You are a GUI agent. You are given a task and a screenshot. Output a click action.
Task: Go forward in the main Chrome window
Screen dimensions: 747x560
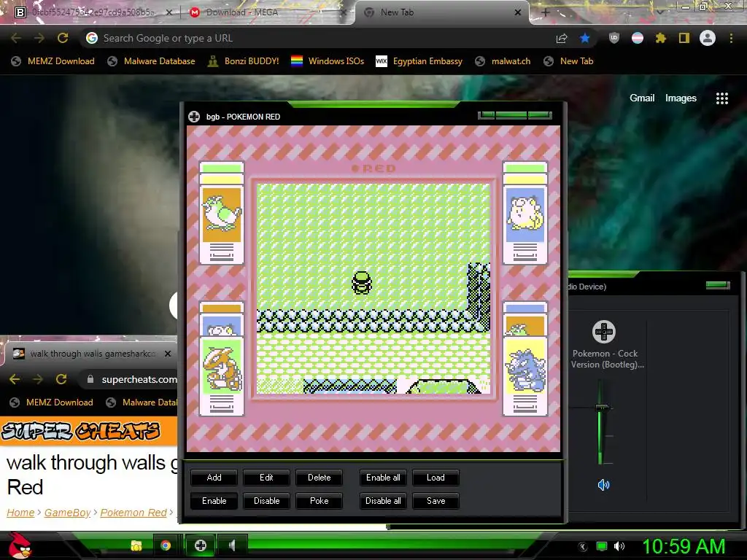(39, 38)
